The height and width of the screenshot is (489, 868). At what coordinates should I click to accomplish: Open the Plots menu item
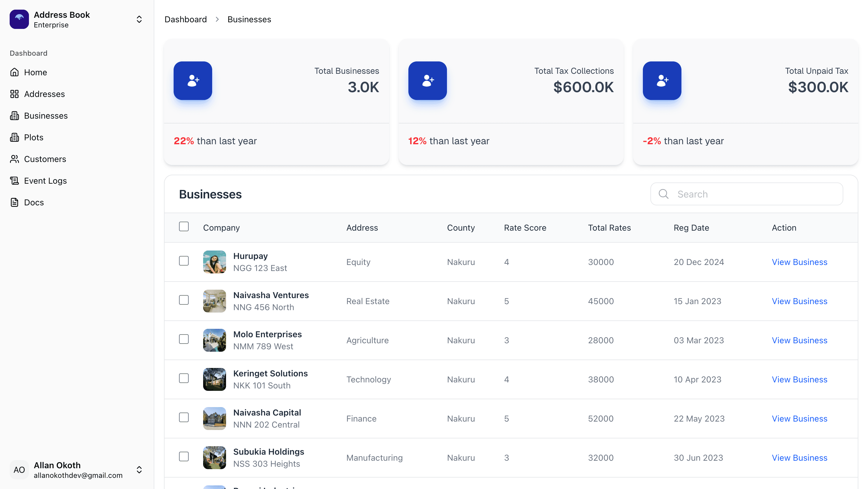click(77, 137)
